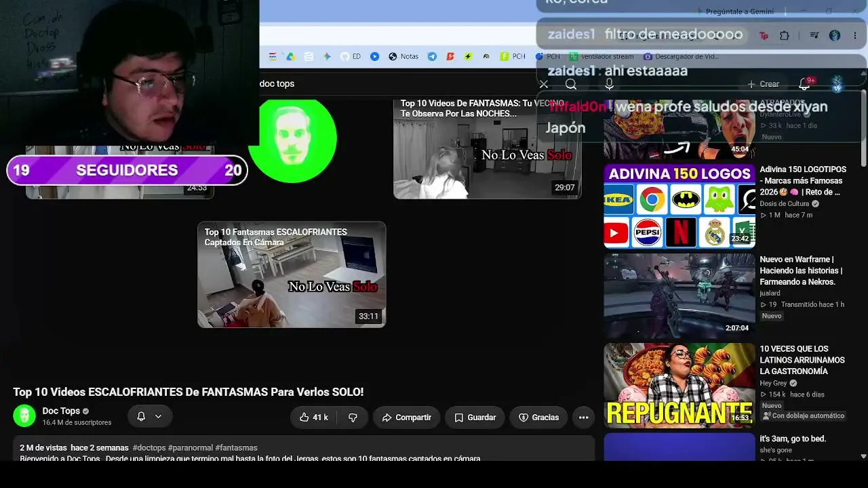Viewport: 868px width, 488px height.
Task: Open more actions three-dot menu under video
Action: (x=583, y=418)
